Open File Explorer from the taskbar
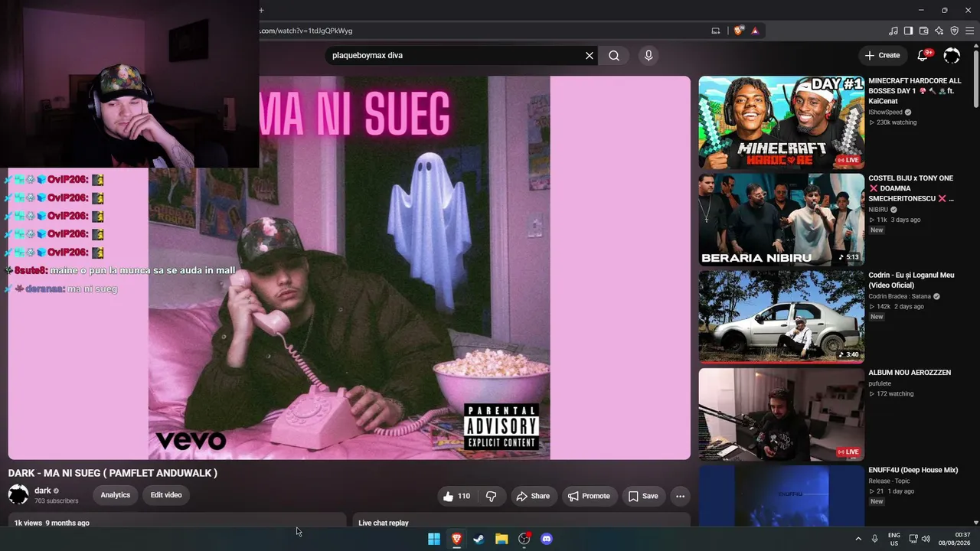The width and height of the screenshot is (980, 551). click(501, 539)
